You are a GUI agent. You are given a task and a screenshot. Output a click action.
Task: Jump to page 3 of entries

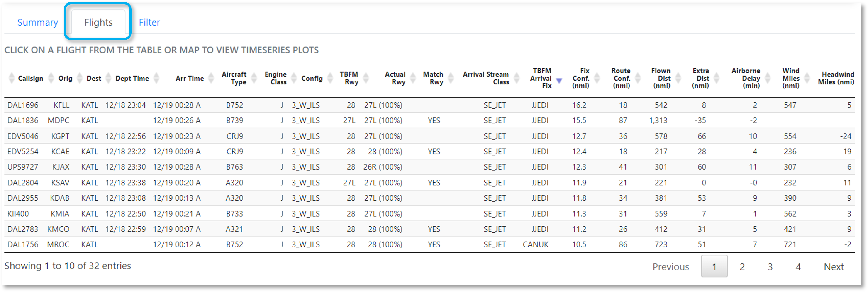[x=770, y=267]
